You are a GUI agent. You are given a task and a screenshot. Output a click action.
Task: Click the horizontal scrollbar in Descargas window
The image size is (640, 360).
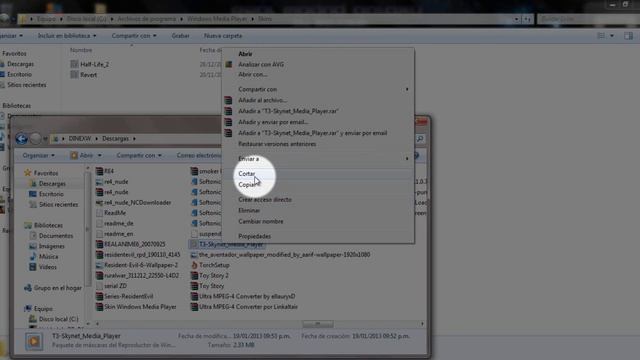318,324
